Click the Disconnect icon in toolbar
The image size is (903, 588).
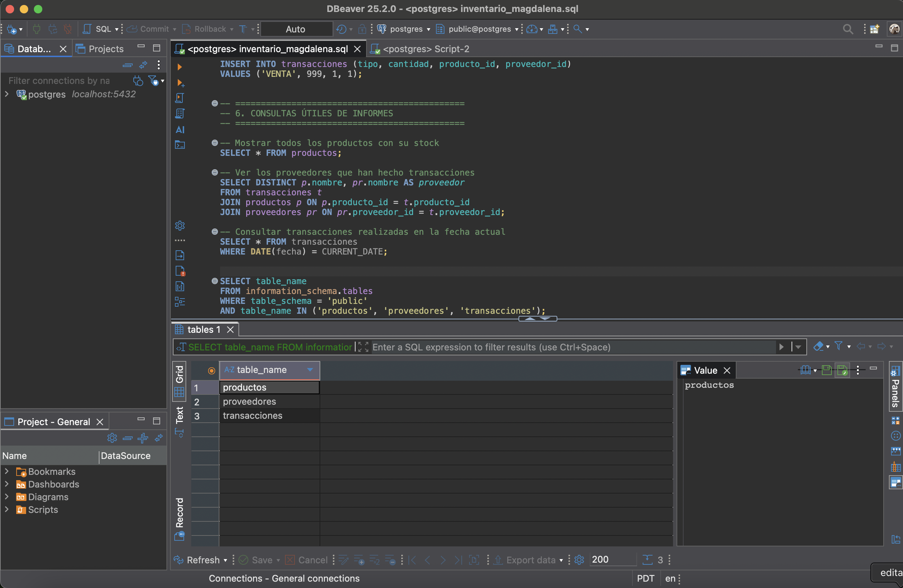67,29
